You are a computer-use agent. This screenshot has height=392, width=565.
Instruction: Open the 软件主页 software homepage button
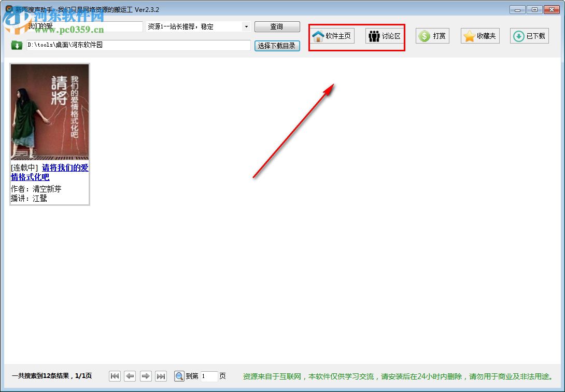pyautogui.click(x=333, y=36)
